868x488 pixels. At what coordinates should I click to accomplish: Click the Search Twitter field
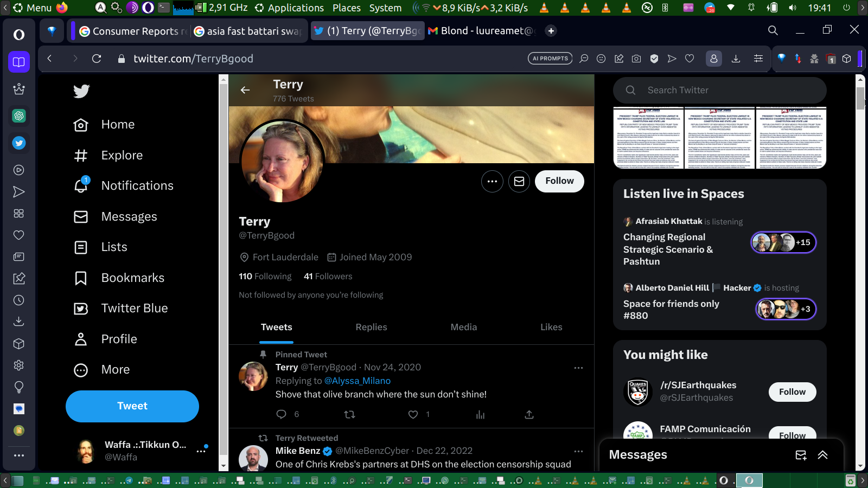pos(720,91)
